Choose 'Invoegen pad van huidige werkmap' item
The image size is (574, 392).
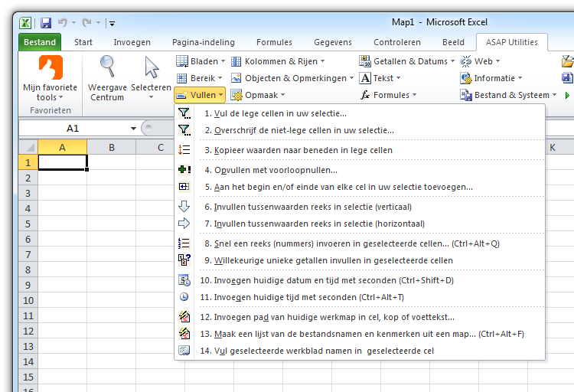(x=360, y=317)
